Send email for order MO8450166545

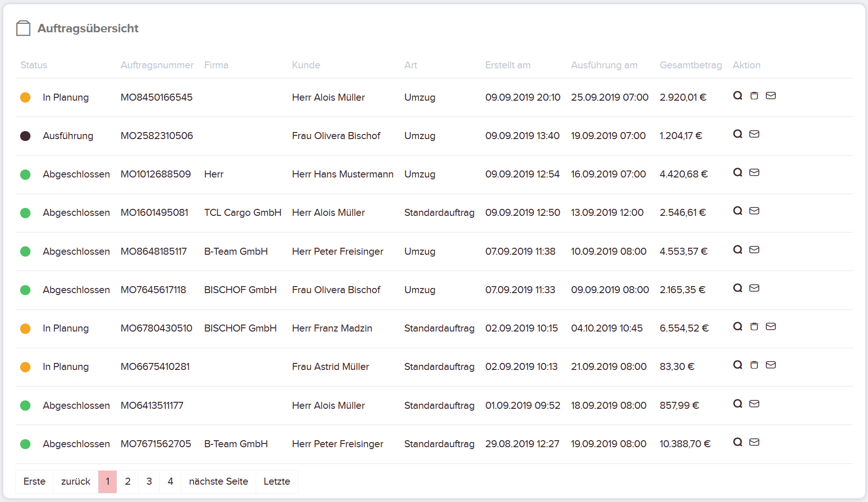771,96
